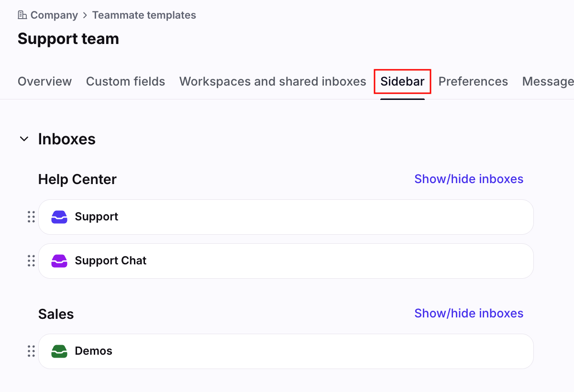Image resolution: width=574 pixels, height=392 pixels.
Task: Click the drag handle beside Demos
Action: tap(31, 351)
